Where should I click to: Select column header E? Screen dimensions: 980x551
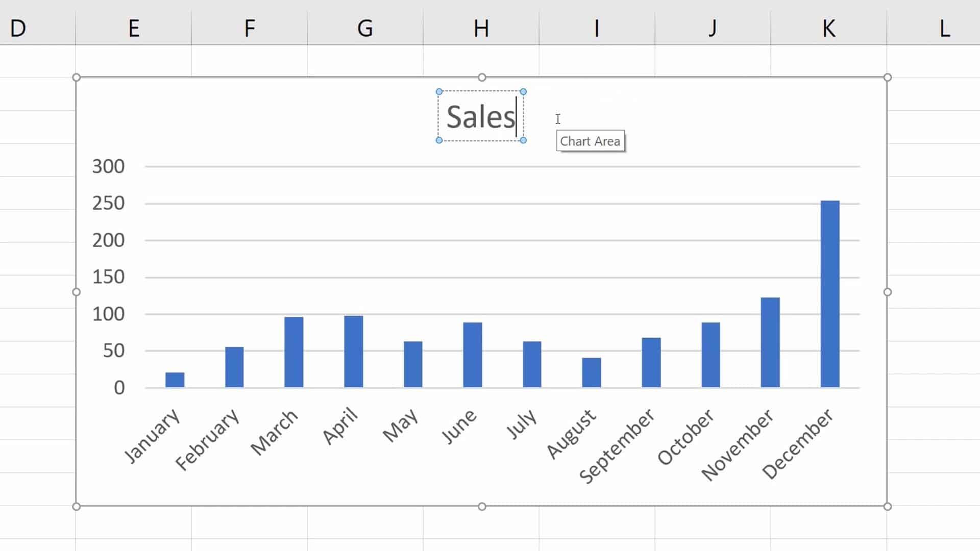(x=134, y=28)
